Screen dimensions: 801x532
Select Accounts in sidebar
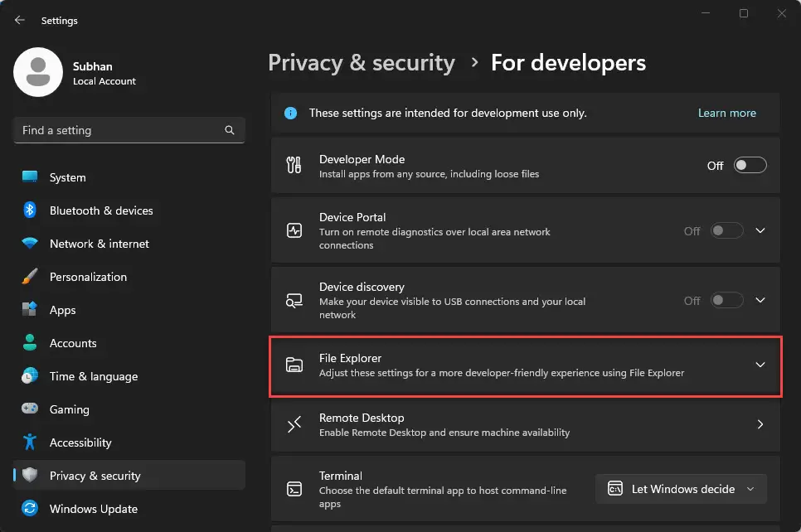point(129,343)
